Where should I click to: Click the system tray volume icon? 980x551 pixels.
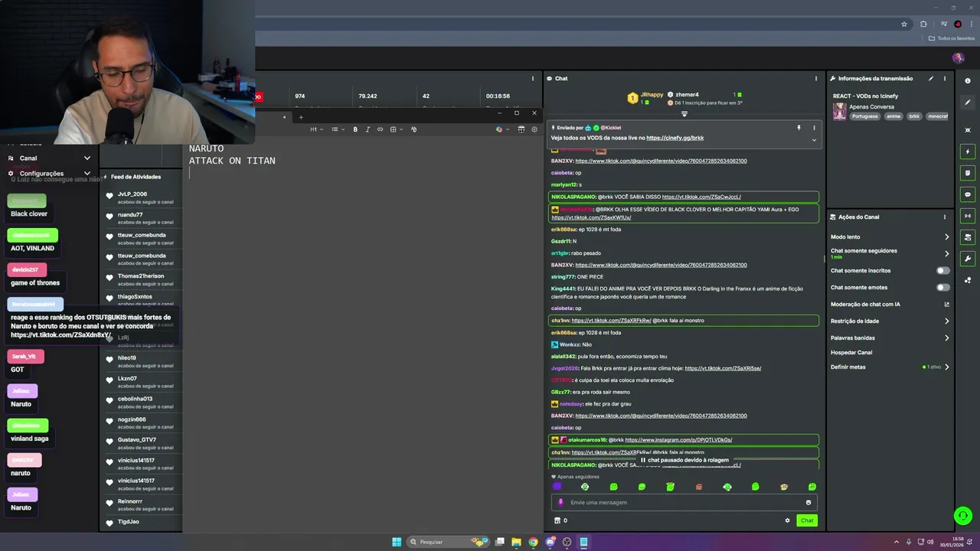point(930,542)
